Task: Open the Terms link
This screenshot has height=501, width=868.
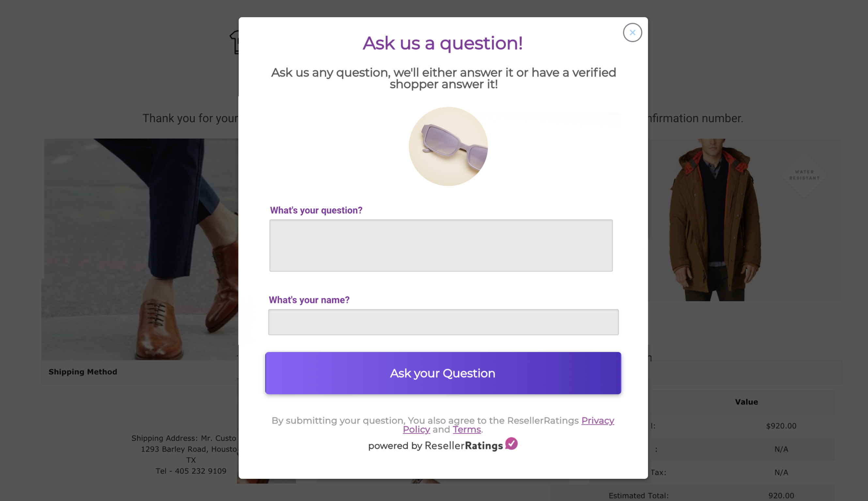Action: (x=467, y=430)
